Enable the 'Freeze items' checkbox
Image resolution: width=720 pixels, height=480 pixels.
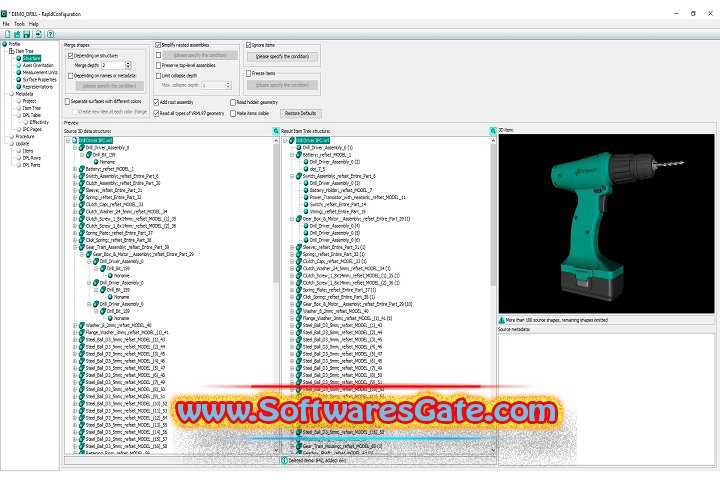248,73
